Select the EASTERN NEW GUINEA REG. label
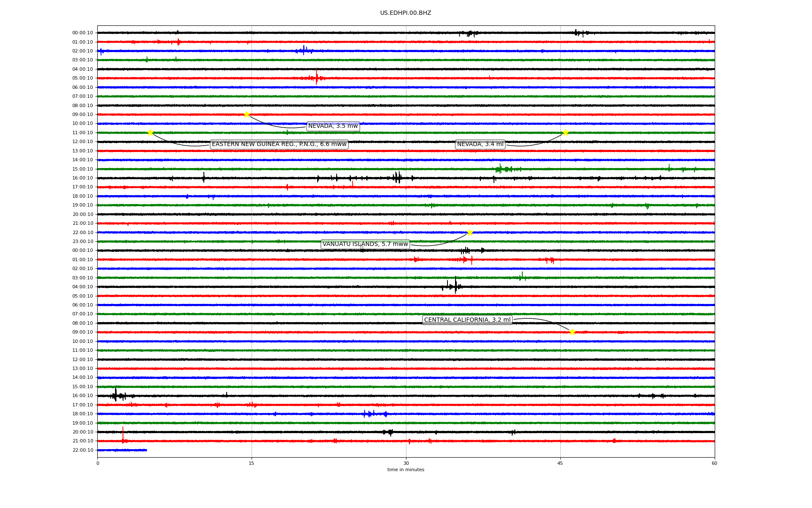The height and width of the screenshot is (508, 812). point(279,144)
